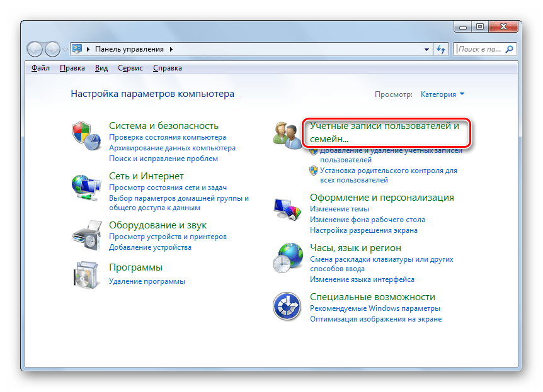Image resolution: width=543 pixels, height=392 pixels.
Task: Click the Network and Internet globe icon
Action: pos(86,188)
